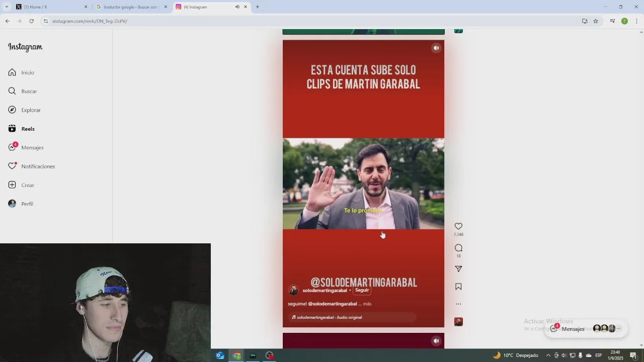Open the third taskbar app with black icon
The height and width of the screenshot is (362, 644).
pos(253,355)
